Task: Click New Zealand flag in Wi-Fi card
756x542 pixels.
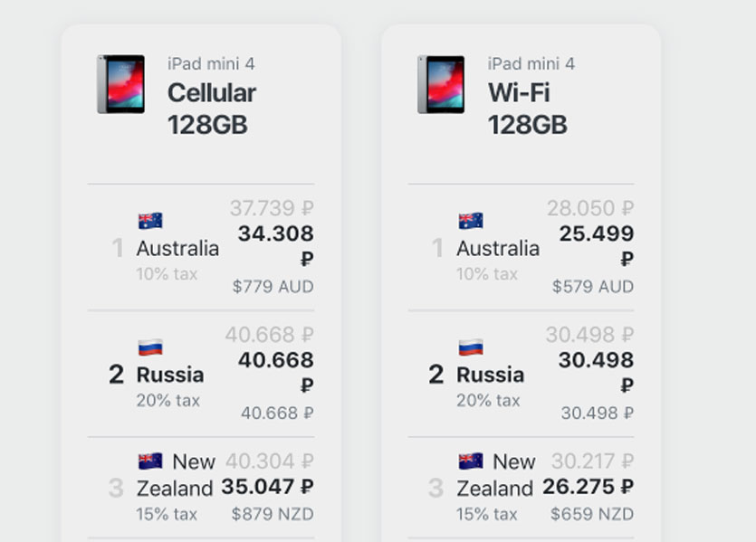Action: (x=471, y=461)
